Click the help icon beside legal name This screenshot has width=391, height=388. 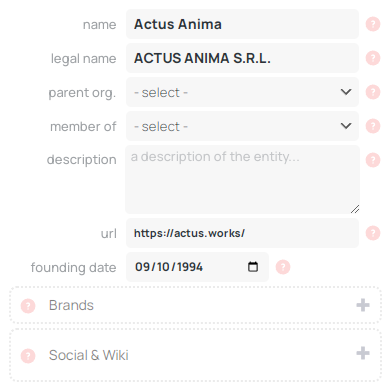point(373,58)
